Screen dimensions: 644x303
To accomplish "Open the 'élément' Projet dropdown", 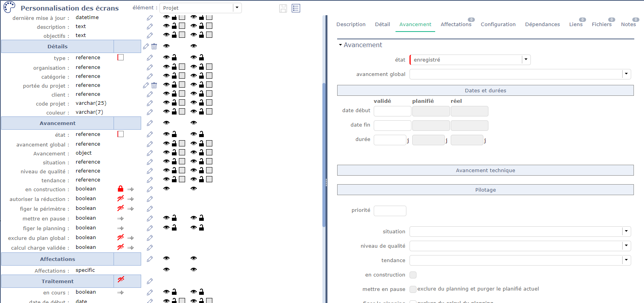I will tap(237, 8).
